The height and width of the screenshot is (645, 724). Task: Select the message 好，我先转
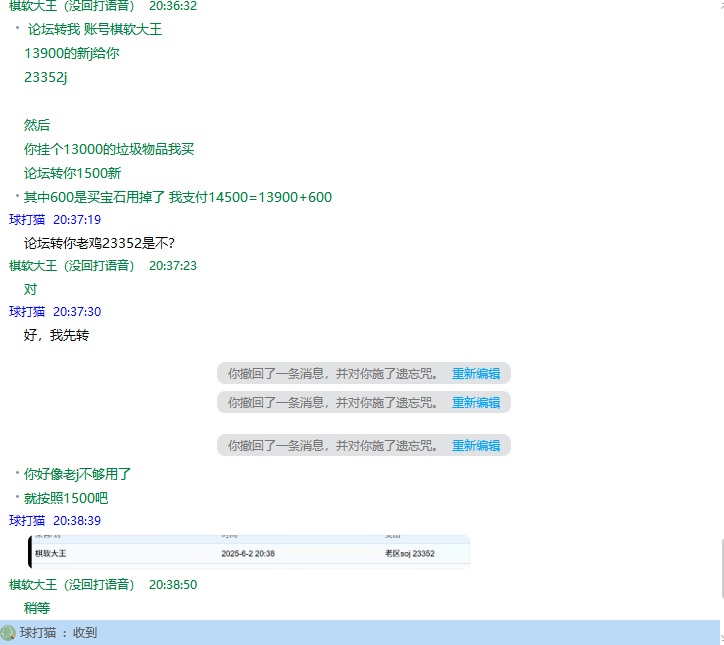pos(57,335)
